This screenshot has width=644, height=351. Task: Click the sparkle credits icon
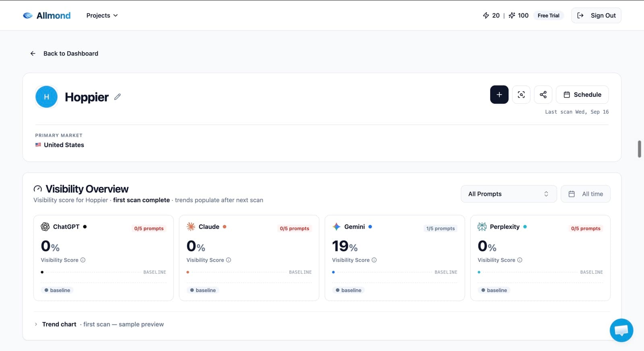[512, 15]
